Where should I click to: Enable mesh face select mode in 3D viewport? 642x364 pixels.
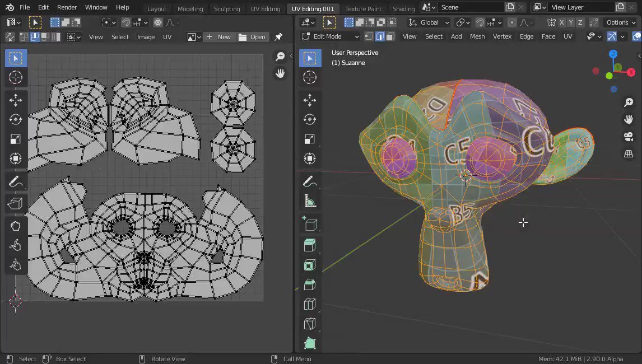(390, 36)
